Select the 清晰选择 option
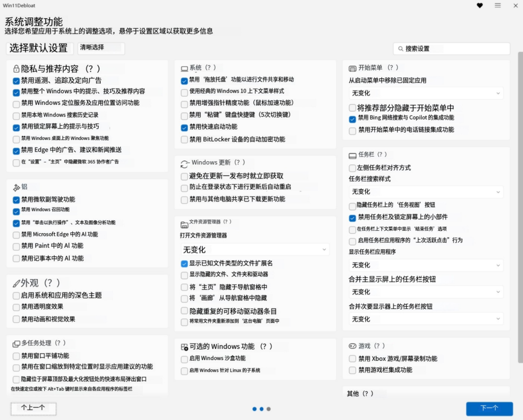Image resolution: width=523 pixels, height=420 pixels. [101, 48]
